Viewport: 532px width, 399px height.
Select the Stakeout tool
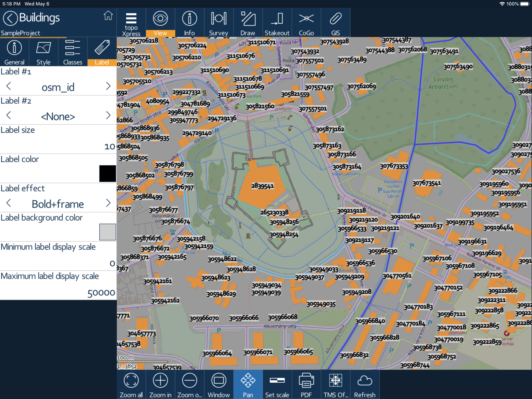pyautogui.click(x=277, y=22)
